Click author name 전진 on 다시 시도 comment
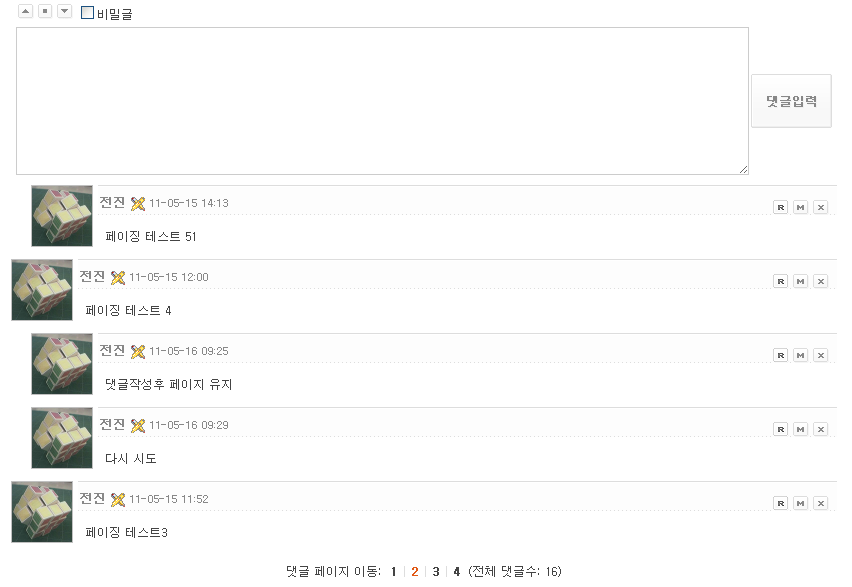The width and height of the screenshot is (852, 587). point(112,425)
